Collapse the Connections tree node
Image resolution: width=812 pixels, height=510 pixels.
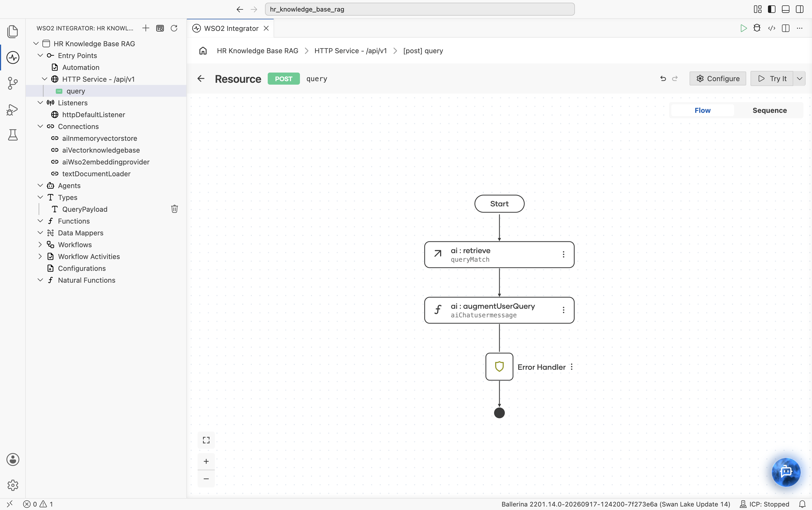[40, 126]
